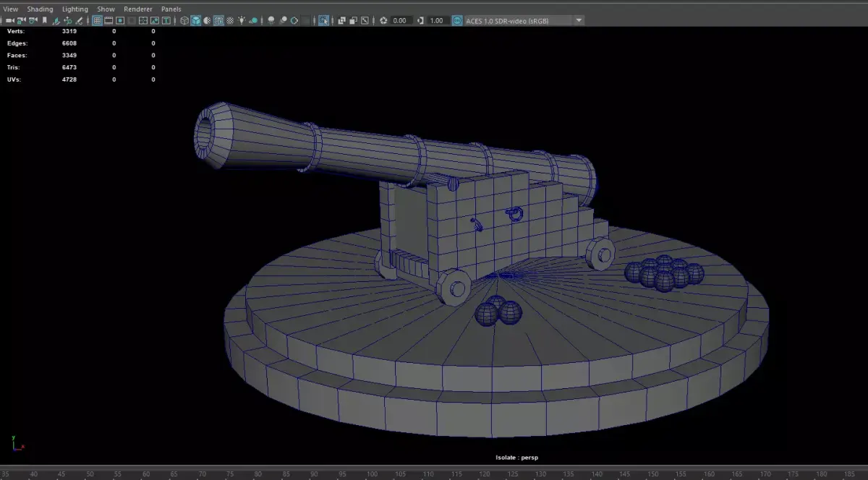Open the Shading panel menu
Image resolution: width=868 pixels, height=480 pixels.
pos(41,9)
